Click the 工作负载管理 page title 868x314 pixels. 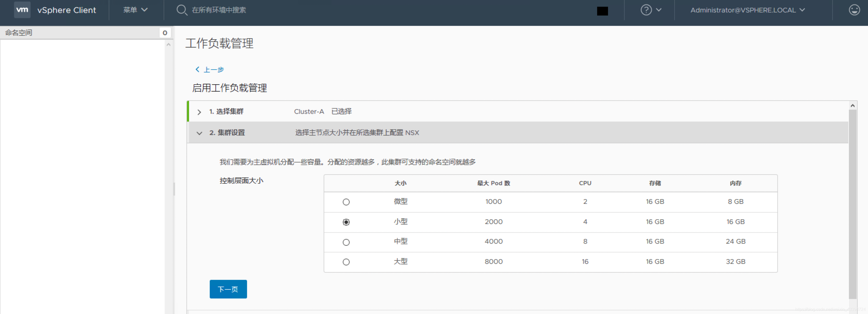219,43
